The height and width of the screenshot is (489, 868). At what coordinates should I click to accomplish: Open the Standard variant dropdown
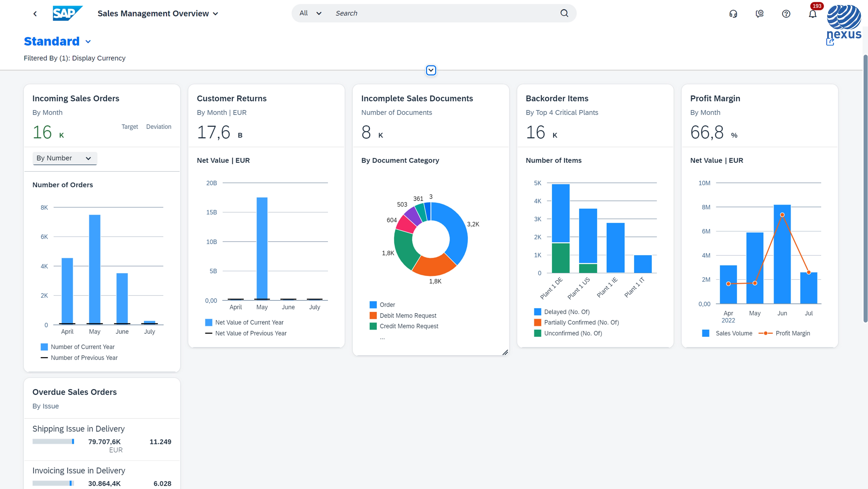88,42
